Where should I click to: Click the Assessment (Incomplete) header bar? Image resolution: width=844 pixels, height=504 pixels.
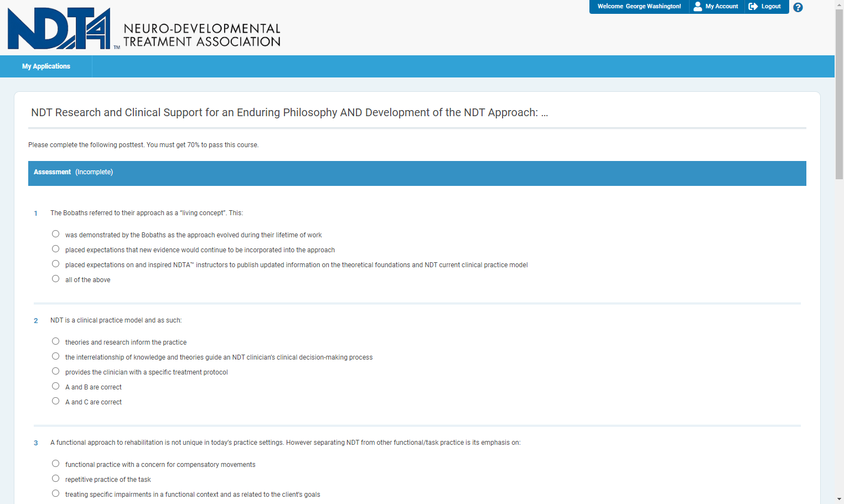click(417, 173)
